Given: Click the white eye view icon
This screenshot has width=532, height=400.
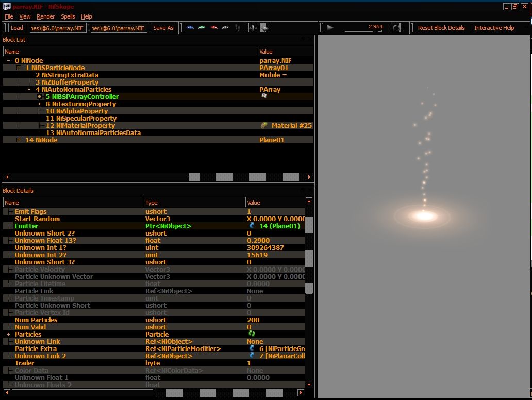Looking at the screenshot, I should [x=225, y=28].
